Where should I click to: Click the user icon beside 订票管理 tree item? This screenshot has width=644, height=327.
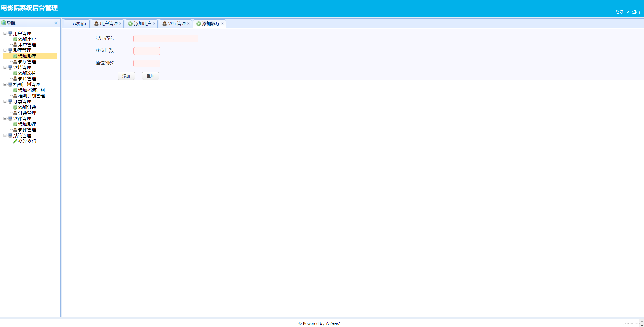click(x=15, y=113)
